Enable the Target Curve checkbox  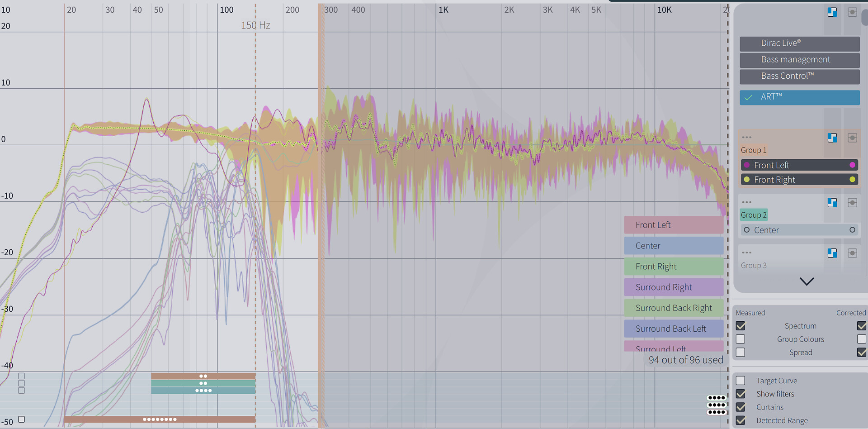pyautogui.click(x=741, y=381)
